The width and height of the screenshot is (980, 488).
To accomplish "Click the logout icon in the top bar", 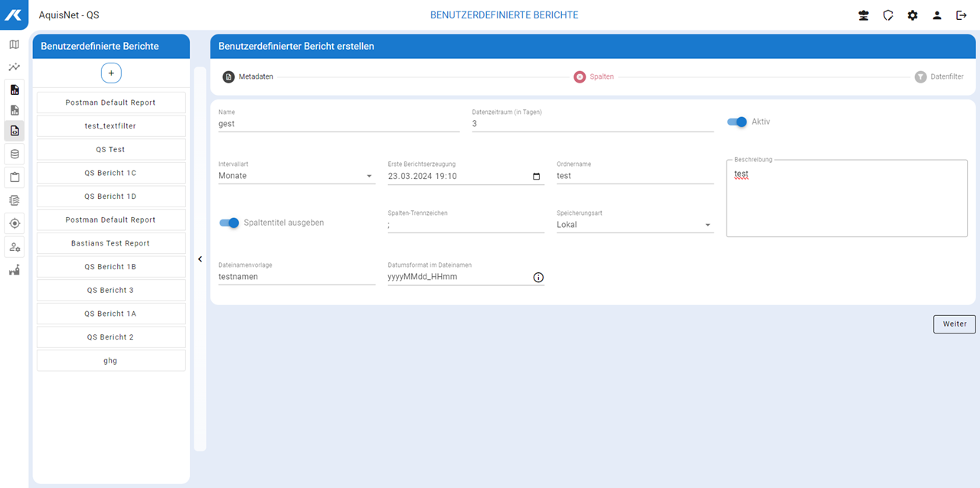I will tap(962, 15).
